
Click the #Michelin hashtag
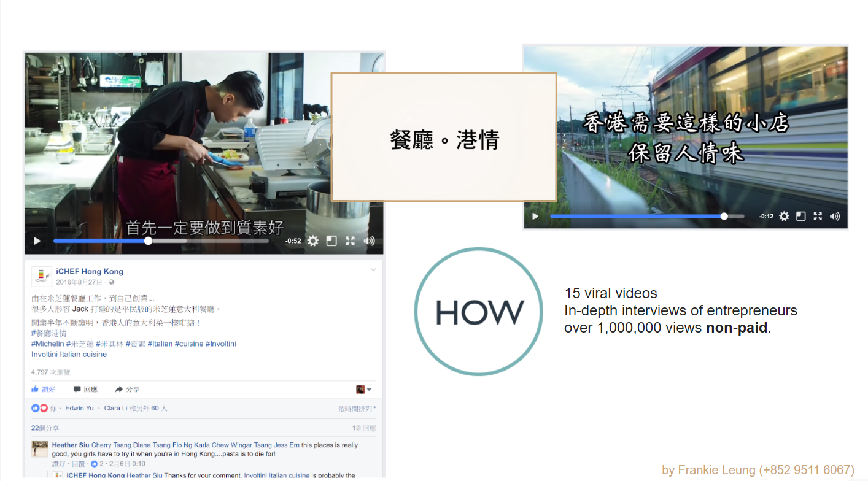[x=47, y=344]
